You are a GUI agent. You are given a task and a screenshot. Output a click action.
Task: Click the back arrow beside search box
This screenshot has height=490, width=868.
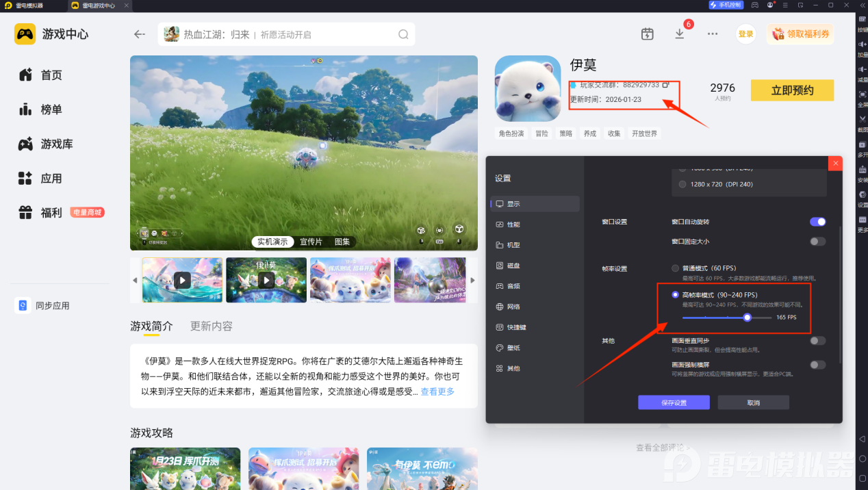click(x=140, y=34)
